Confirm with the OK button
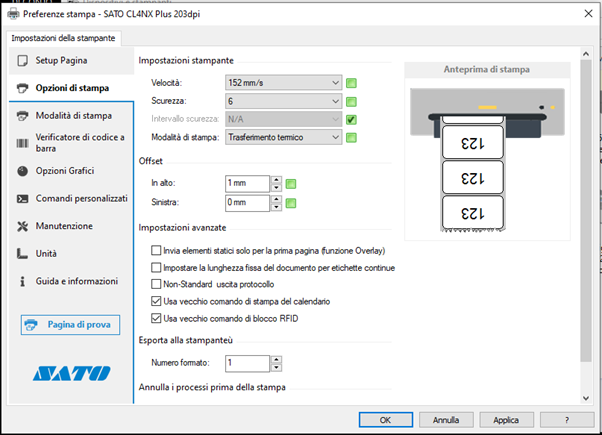Screen dimensions: 602x435 pos(386,420)
